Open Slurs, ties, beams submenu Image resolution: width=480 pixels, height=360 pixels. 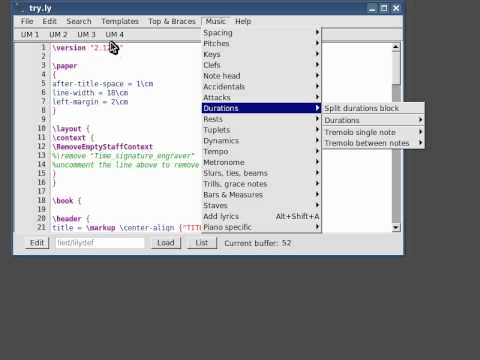pos(261,173)
